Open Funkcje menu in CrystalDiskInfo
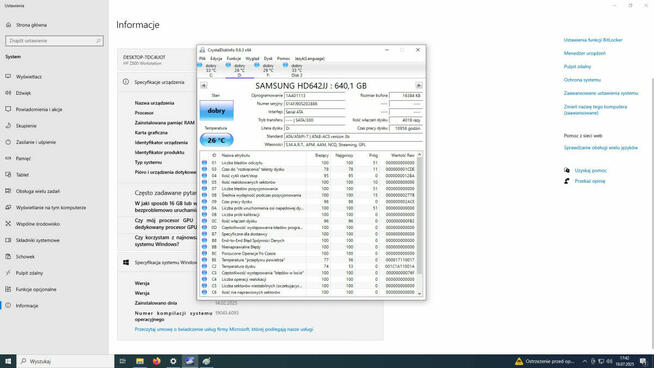Screen dimensions: 654x368 pyautogui.click(x=234, y=59)
